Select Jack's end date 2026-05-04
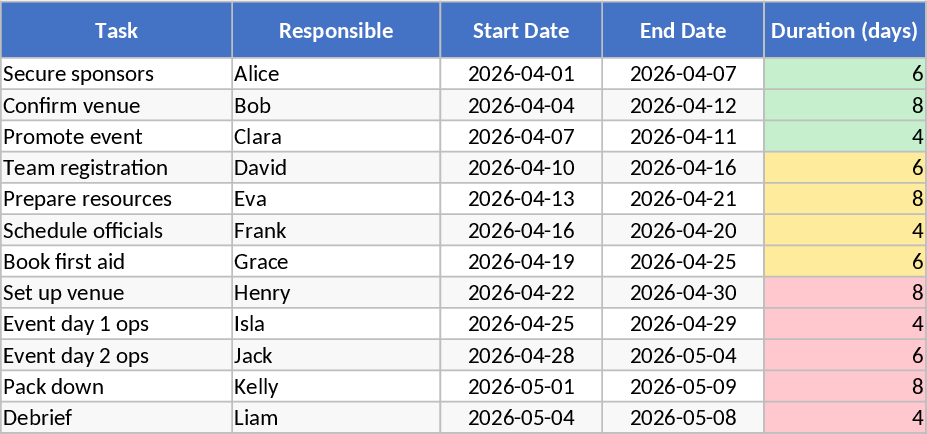Screen dimensions: 927x434 click(x=683, y=356)
